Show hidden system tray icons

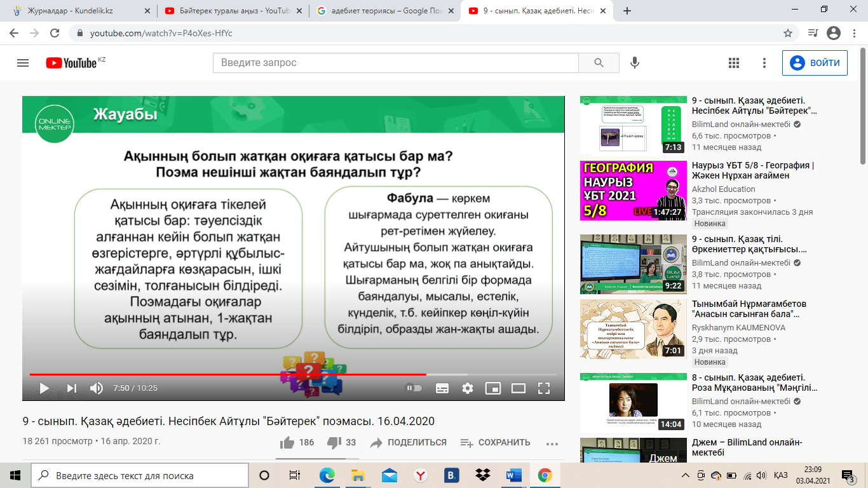684,475
